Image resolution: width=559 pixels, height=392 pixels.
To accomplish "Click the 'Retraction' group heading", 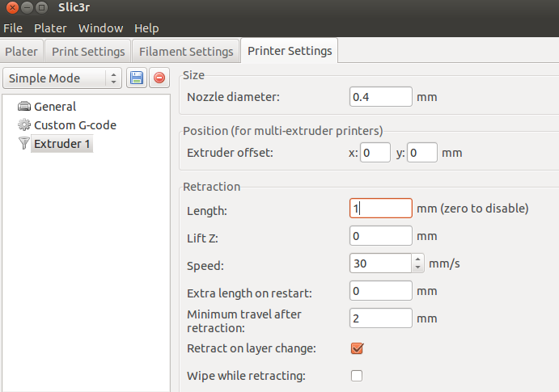I will [211, 187].
